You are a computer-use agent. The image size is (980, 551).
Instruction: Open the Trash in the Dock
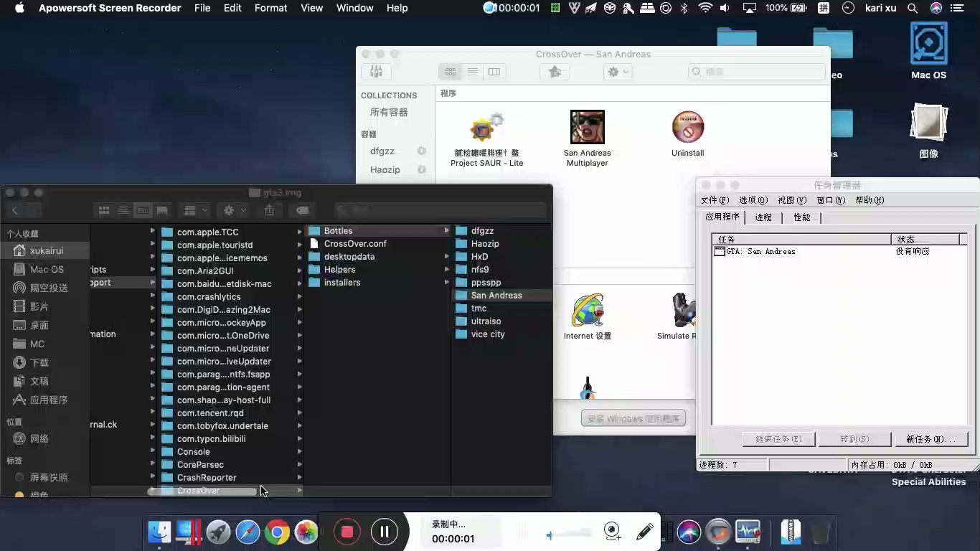click(x=820, y=532)
